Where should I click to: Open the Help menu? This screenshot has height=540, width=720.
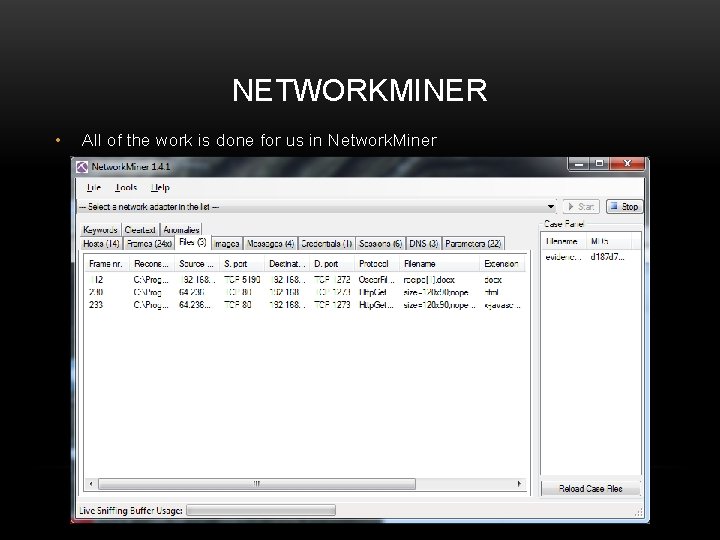160,187
